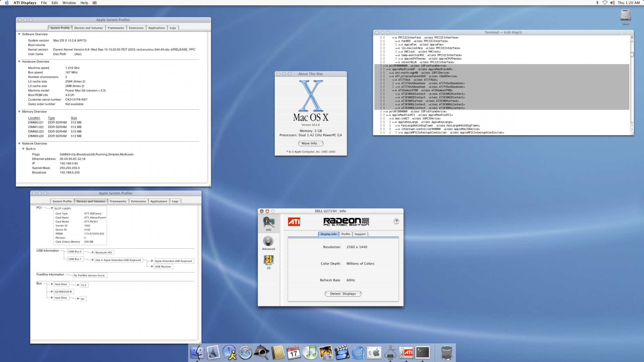Viewport: 644px width, 362px height.
Task: Select Bluetooth HCI under USB Bus 0
Action: [104, 252]
